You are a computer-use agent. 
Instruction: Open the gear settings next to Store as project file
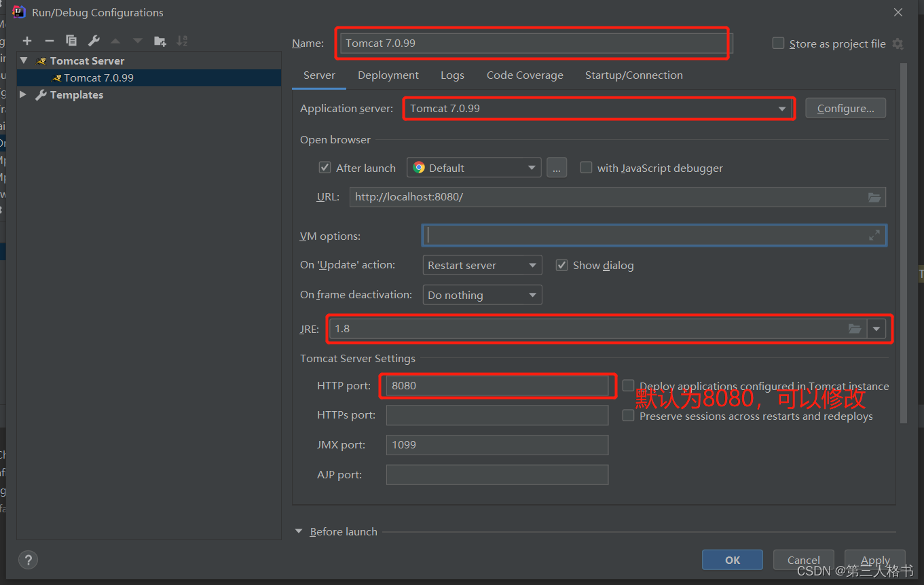[x=898, y=43]
